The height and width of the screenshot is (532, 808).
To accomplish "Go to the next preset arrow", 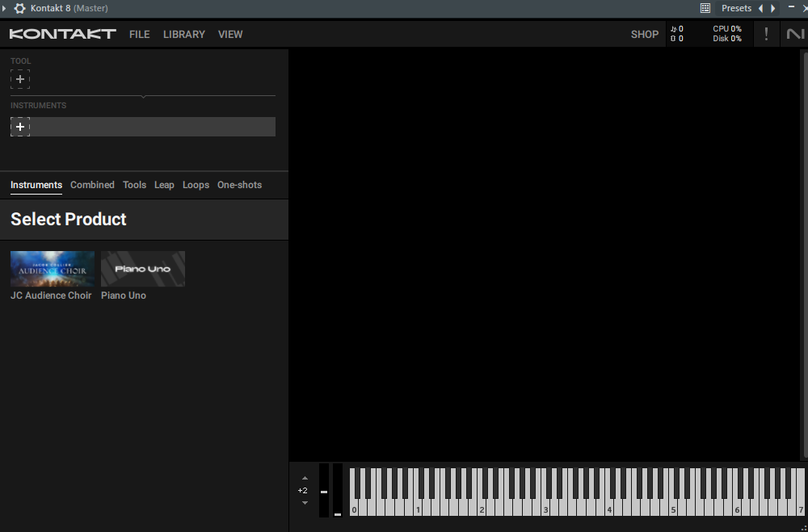I will pos(773,8).
